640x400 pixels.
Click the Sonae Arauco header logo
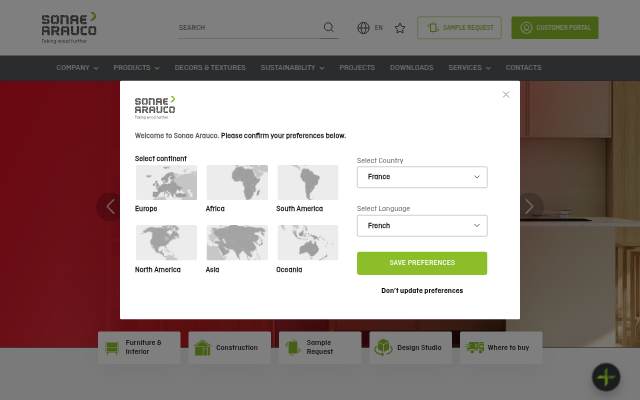tap(69, 27)
